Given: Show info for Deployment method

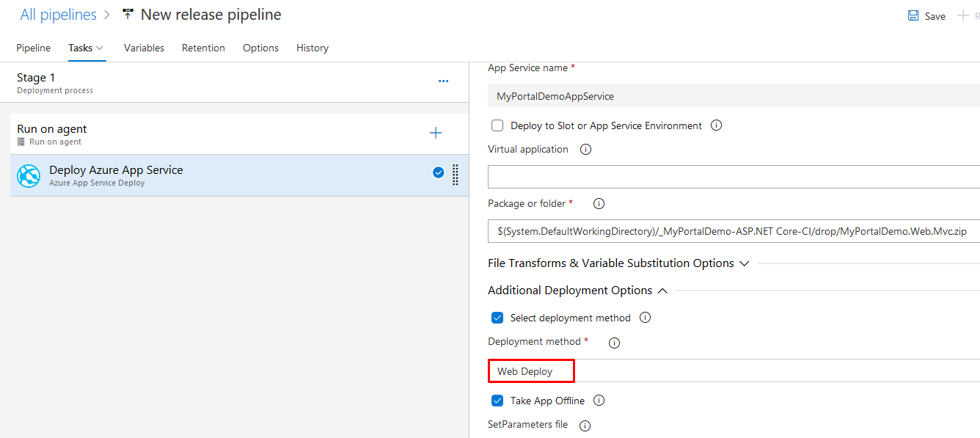Looking at the screenshot, I should point(615,343).
